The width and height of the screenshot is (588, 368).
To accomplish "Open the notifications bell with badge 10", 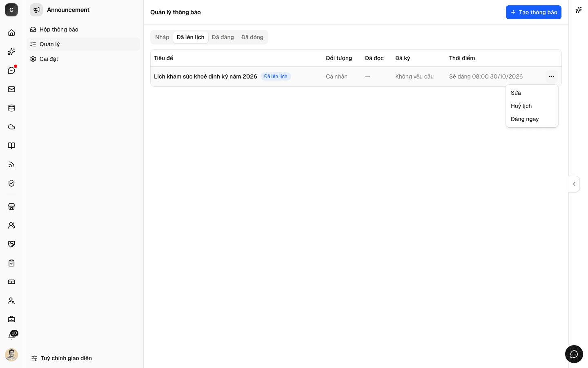I will click(x=11, y=336).
